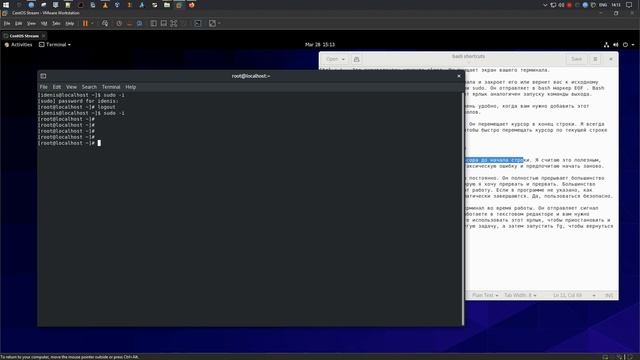The width and height of the screenshot is (640, 360).
Task: Close the CentOS Stream VM tab
Action: 44,36
